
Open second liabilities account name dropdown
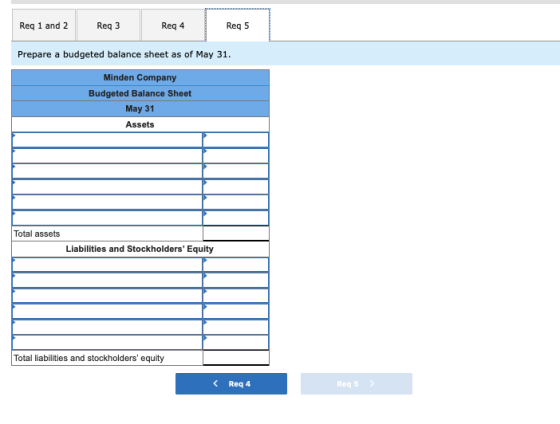click(107, 280)
